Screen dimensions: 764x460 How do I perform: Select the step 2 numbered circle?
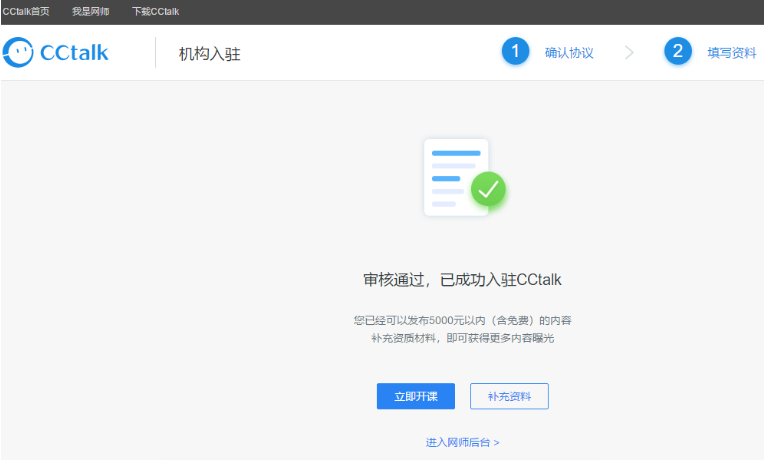(x=678, y=51)
